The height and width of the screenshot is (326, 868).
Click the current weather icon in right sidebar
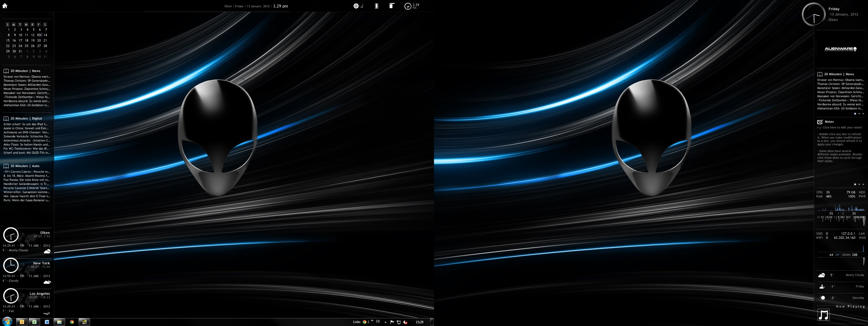(822, 275)
